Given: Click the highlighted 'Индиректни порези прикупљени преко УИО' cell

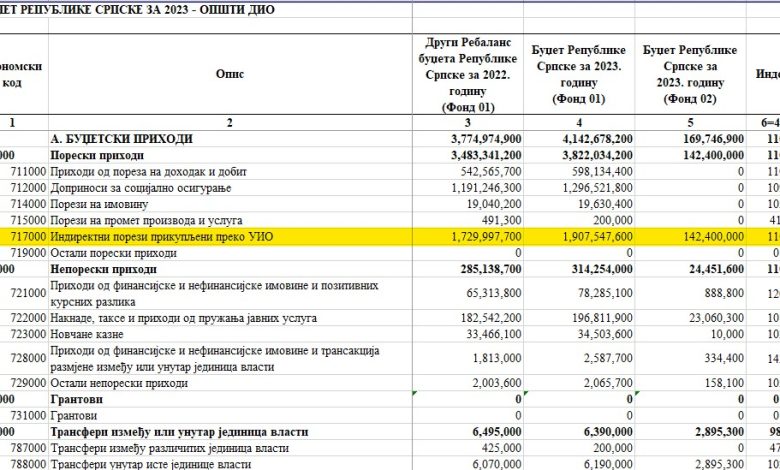Looking at the screenshot, I should click(160, 236).
